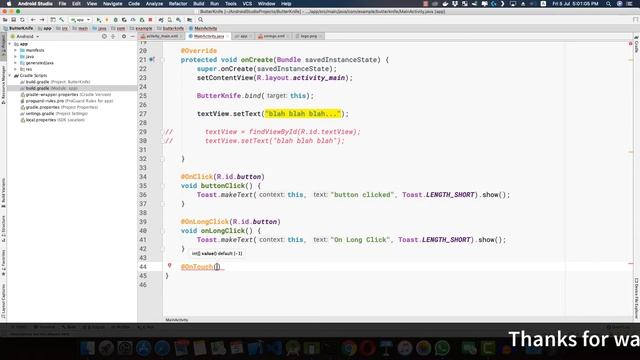This screenshot has height=360, width=640.
Task: Open proguard-rules.pro file
Action: [x=67, y=101]
